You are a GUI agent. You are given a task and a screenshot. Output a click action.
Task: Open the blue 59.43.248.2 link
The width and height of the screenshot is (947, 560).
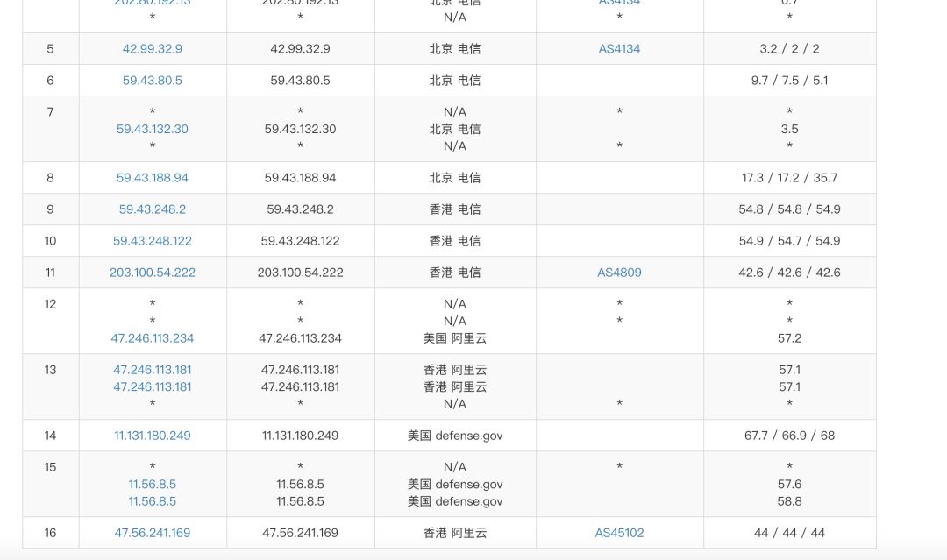(x=153, y=209)
